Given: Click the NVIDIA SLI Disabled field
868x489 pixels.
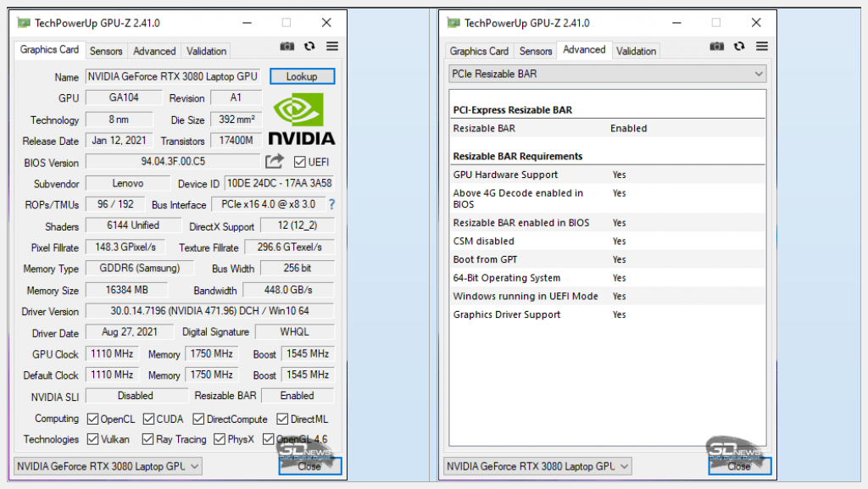Looking at the screenshot, I should tap(136, 396).
